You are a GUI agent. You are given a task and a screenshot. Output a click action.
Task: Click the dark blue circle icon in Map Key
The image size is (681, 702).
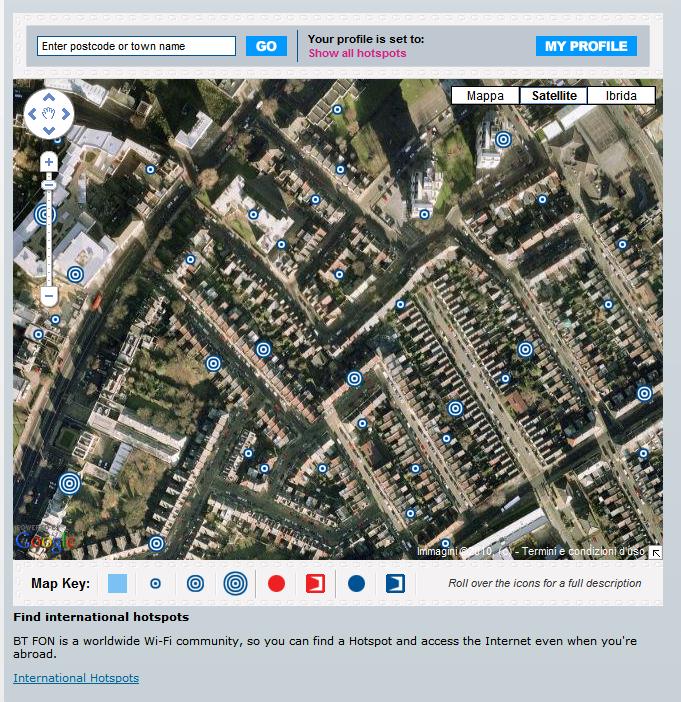356,583
